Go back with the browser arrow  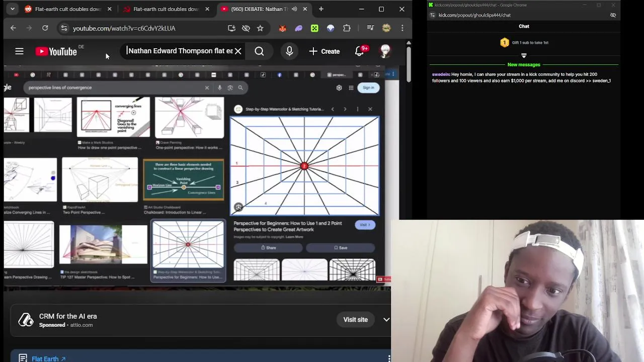(x=13, y=28)
